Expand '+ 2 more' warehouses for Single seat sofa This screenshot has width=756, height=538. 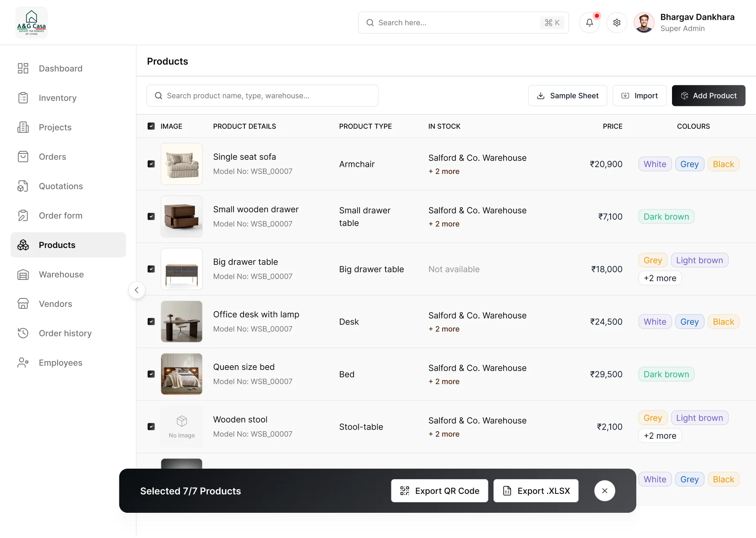444,171
